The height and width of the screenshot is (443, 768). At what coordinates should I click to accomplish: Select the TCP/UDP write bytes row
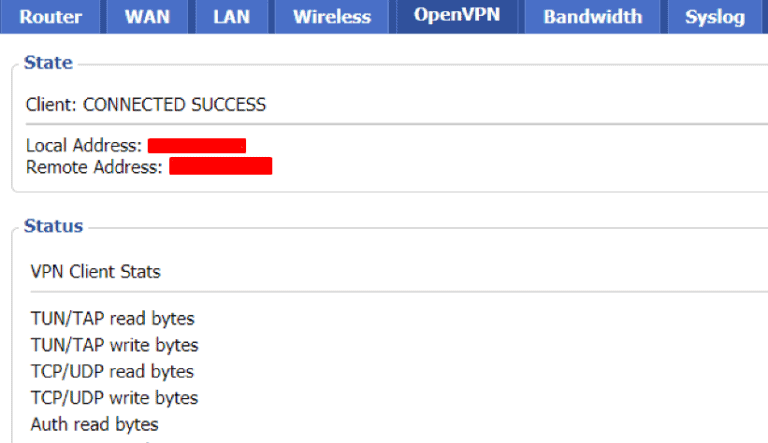(x=115, y=397)
